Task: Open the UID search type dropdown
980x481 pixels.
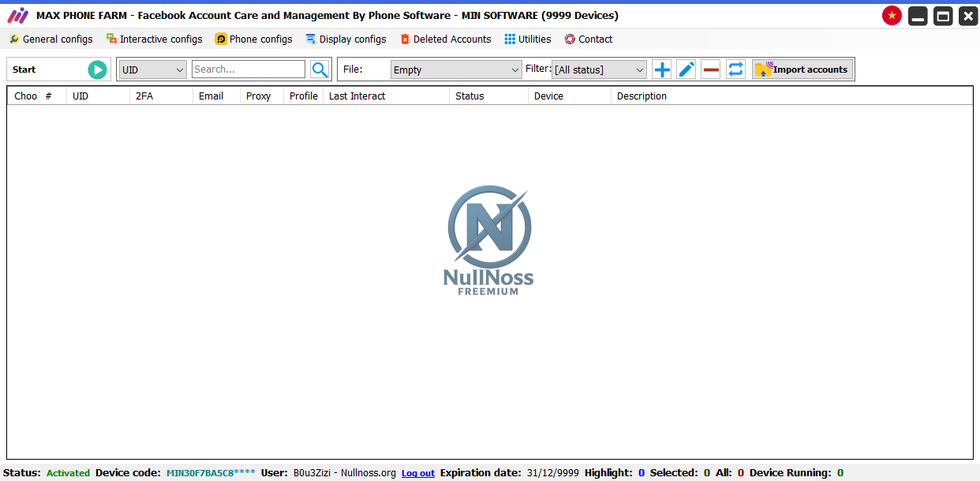Action: pyautogui.click(x=152, y=70)
